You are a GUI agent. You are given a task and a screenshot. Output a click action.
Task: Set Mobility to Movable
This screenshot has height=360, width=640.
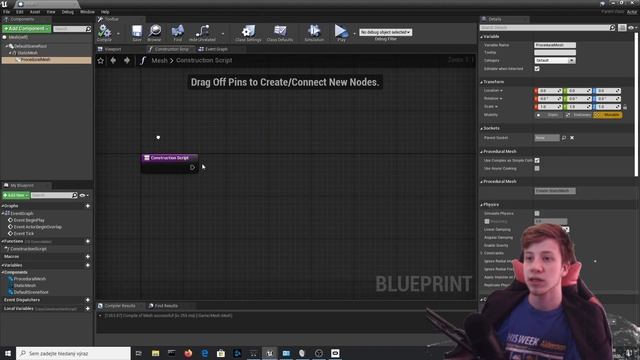pyautogui.click(x=608, y=115)
